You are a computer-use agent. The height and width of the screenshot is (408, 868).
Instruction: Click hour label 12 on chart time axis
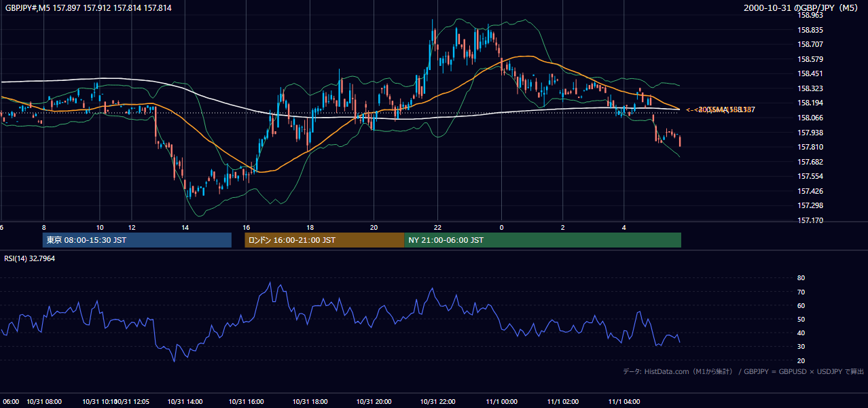132,227
